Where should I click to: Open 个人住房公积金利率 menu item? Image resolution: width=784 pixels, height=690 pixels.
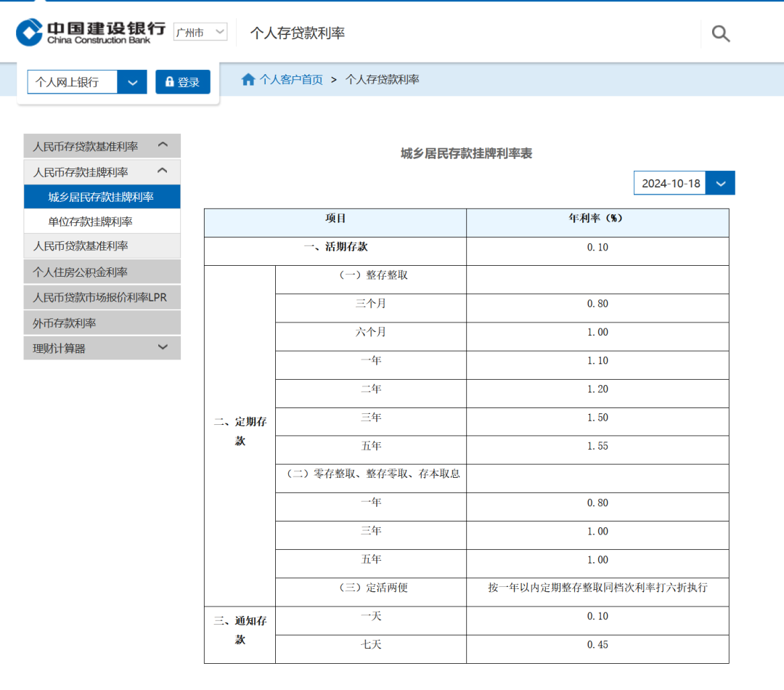(x=80, y=272)
